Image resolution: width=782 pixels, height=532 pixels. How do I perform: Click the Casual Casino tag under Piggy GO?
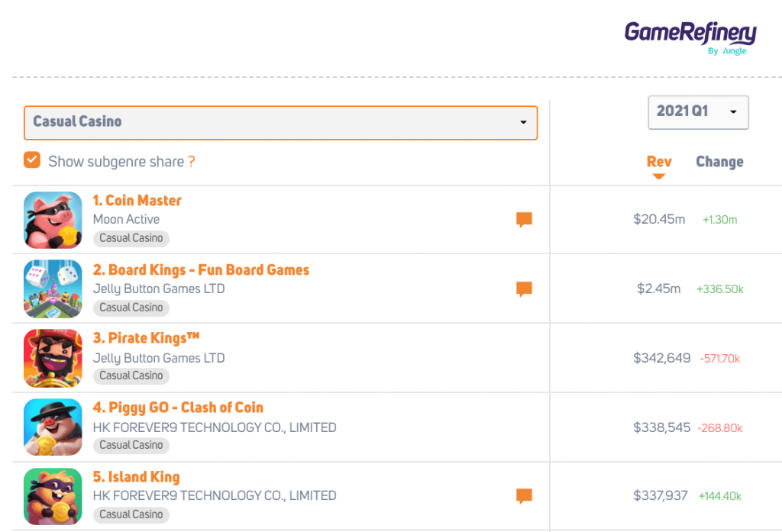coord(131,445)
